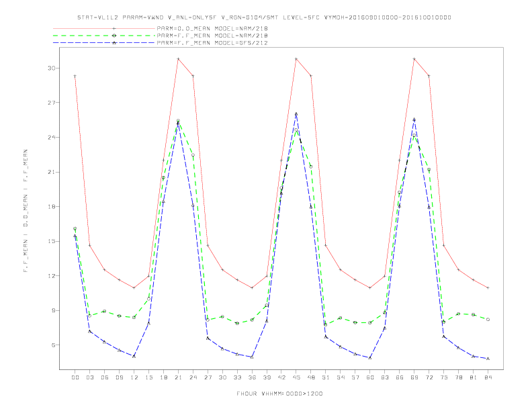Click x-axis forecast hour label 51
Image resolution: width=532 pixels, height=411 pixels.
[326, 377]
